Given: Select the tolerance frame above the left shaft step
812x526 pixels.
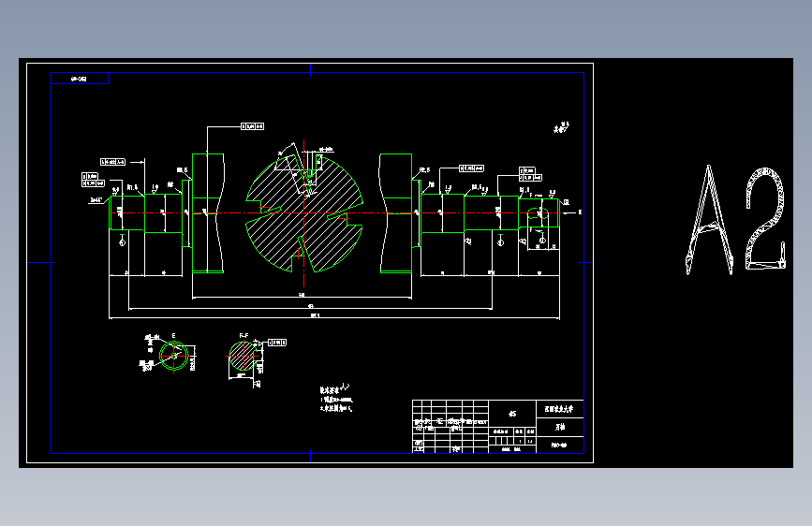Looking at the screenshot, I should (x=113, y=162).
